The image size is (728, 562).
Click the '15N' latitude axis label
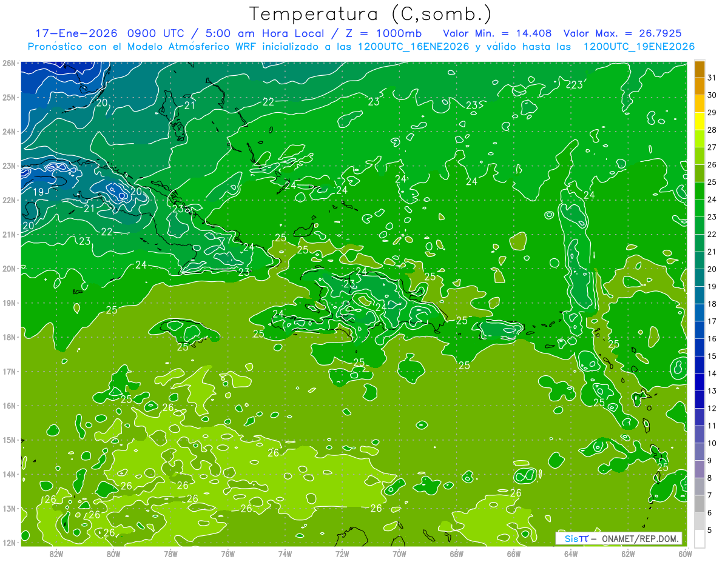[x=8, y=440]
